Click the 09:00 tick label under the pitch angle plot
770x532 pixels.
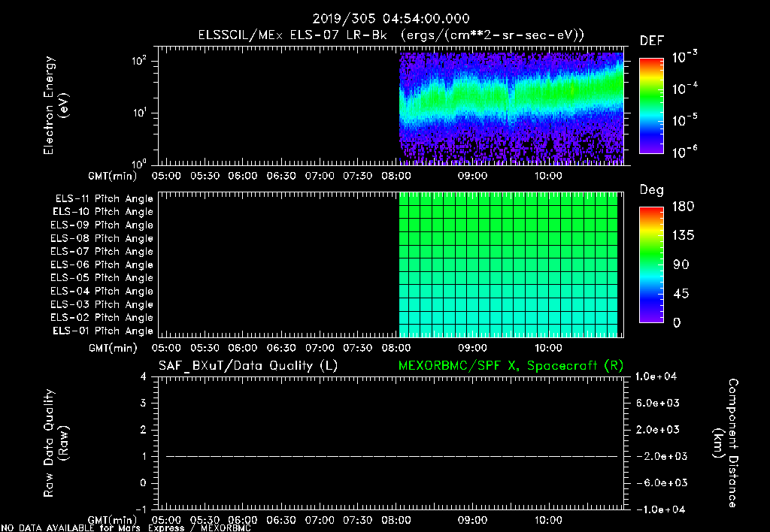[x=472, y=348]
